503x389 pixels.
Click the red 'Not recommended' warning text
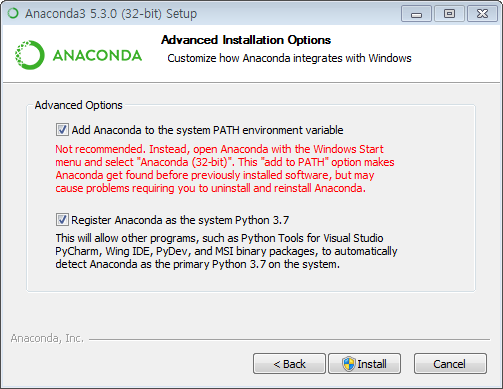[x=225, y=169]
